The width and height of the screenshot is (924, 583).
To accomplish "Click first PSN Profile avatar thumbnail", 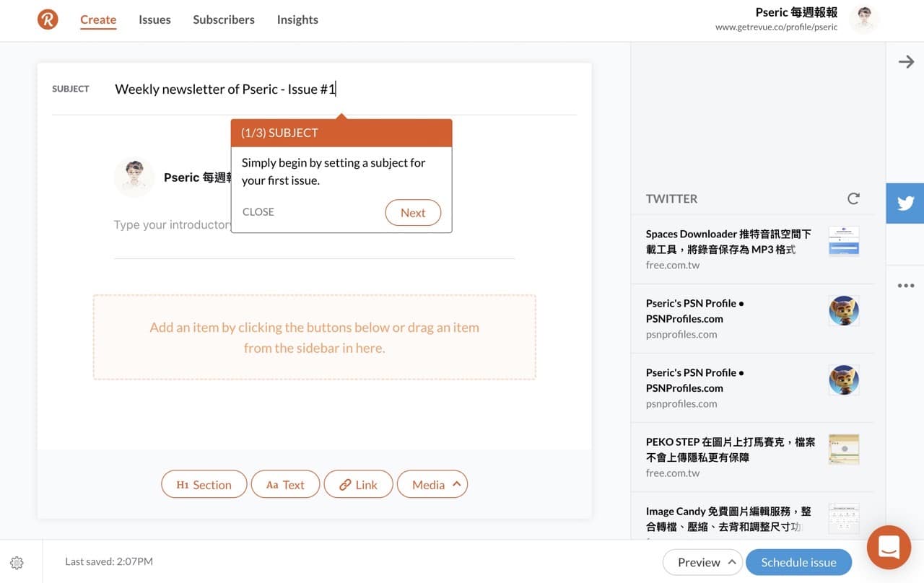I will point(844,310).
